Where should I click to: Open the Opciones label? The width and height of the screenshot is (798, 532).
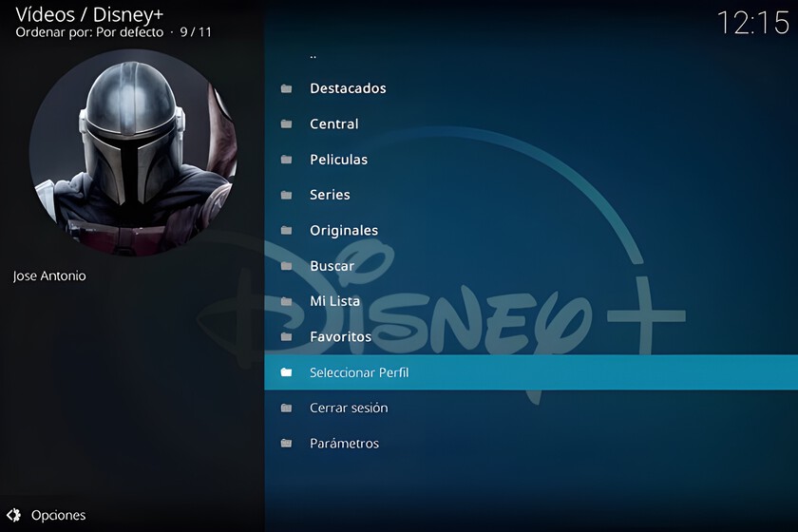pos(59,515)
